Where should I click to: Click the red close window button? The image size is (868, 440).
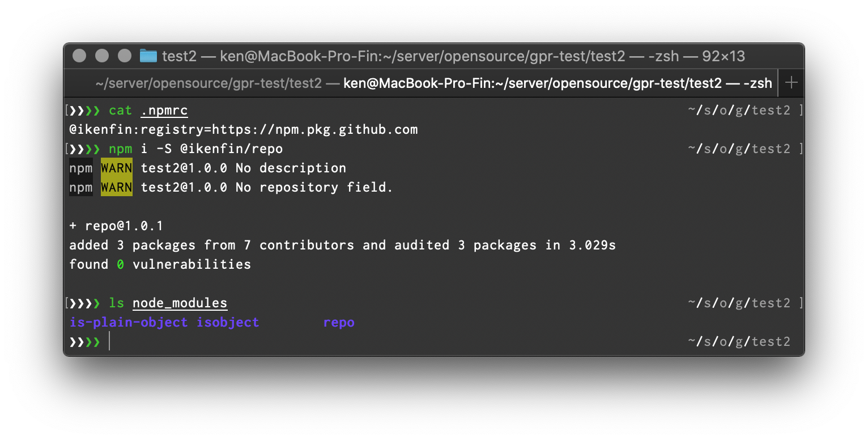(80, 56)
